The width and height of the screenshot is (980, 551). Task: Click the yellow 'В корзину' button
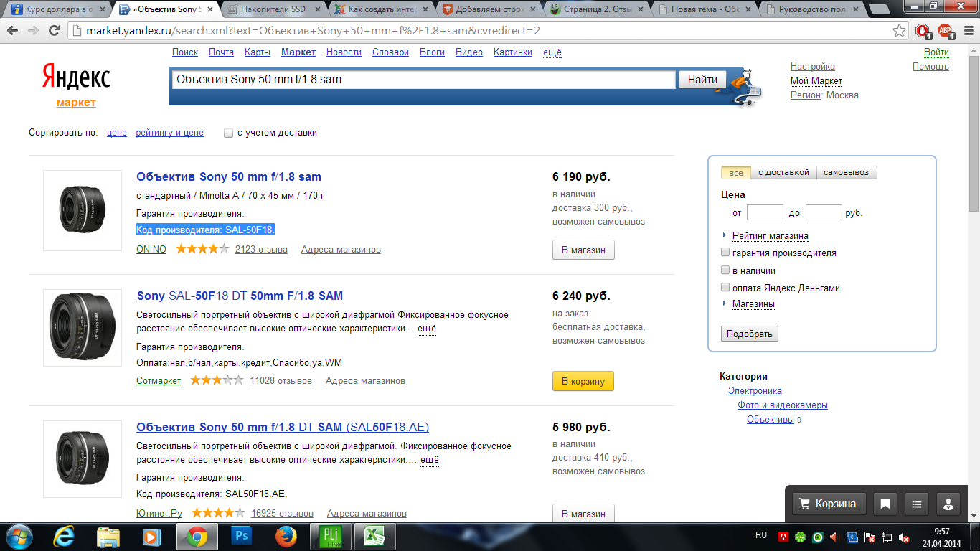pos(583,381)
